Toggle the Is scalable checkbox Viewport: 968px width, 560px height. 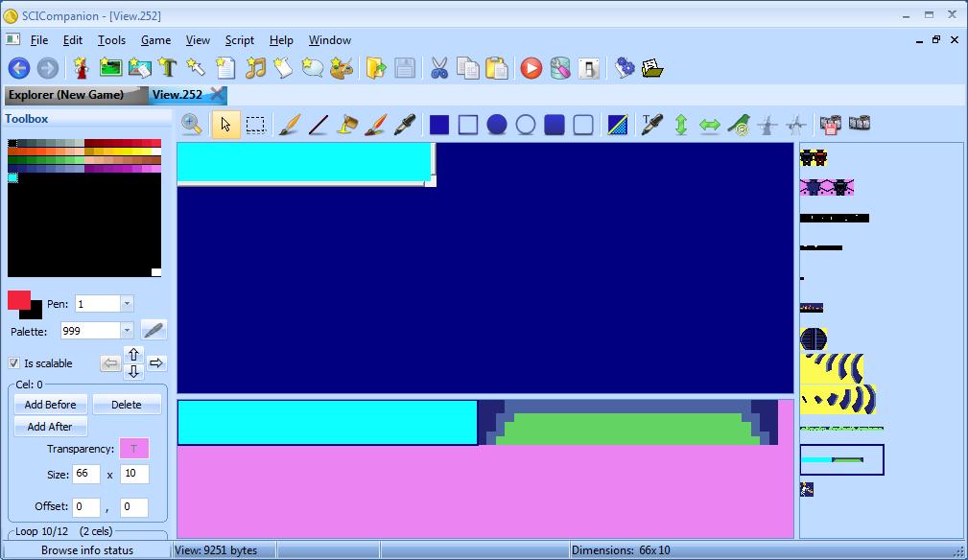click(14, 363)
